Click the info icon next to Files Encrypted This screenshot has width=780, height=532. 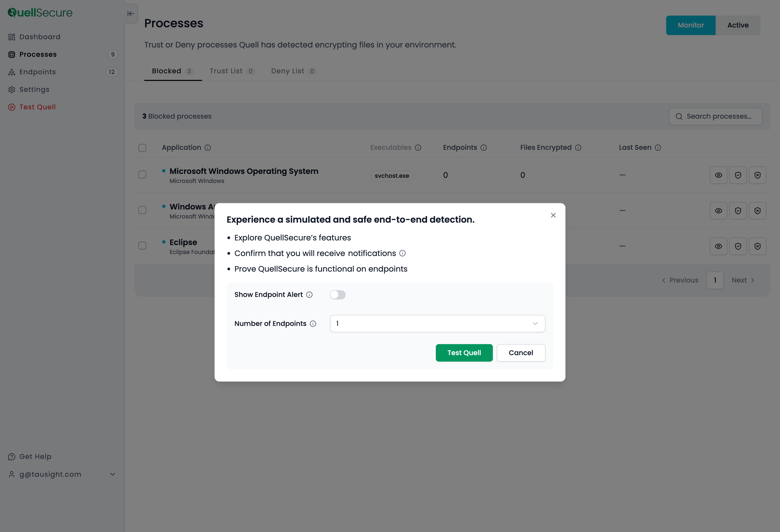point(578,148)
